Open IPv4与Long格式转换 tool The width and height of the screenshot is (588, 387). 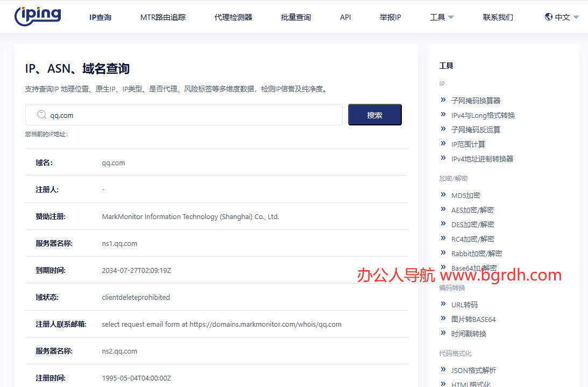pos(483,115)
